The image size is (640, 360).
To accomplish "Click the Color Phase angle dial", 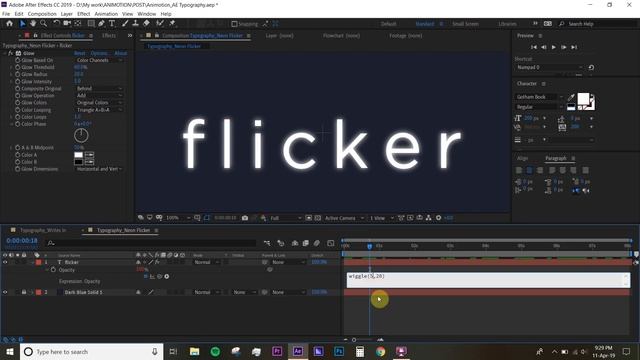I will click(81, 136).
